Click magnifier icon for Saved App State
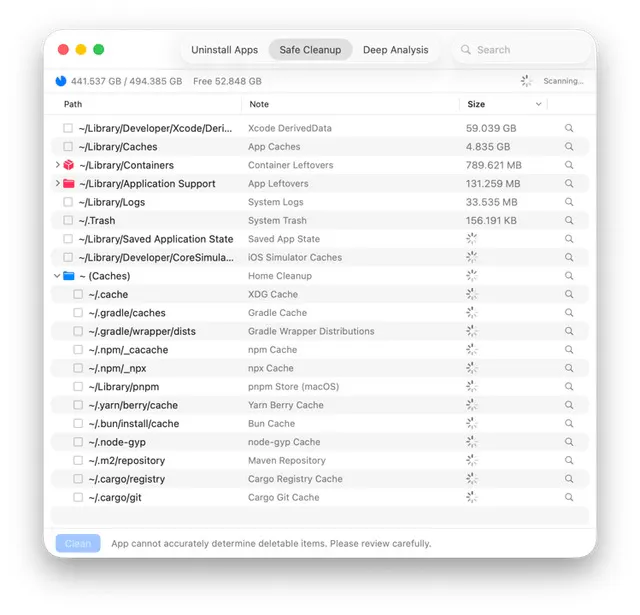This screenshot has width=640, height=615. 569,239
